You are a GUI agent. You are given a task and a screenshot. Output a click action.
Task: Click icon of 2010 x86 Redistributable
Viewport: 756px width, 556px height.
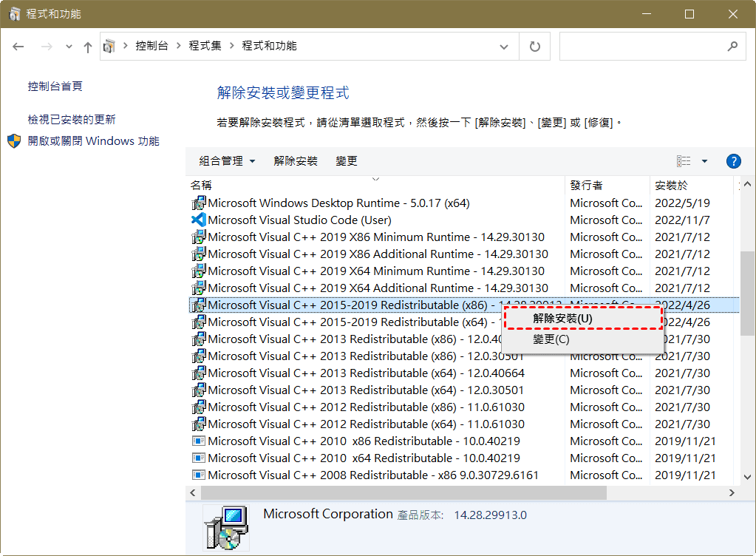point(199,441)
